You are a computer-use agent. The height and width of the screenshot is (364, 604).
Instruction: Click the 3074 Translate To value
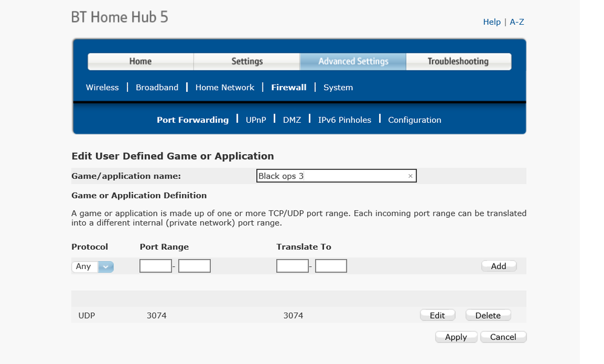tap(293, 316)
